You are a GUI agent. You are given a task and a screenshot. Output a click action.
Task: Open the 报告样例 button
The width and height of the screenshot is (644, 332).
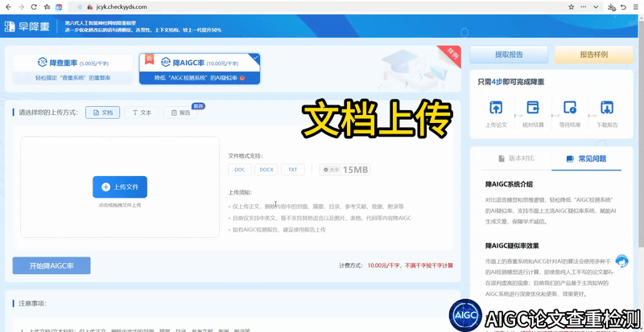coord(594,55)
